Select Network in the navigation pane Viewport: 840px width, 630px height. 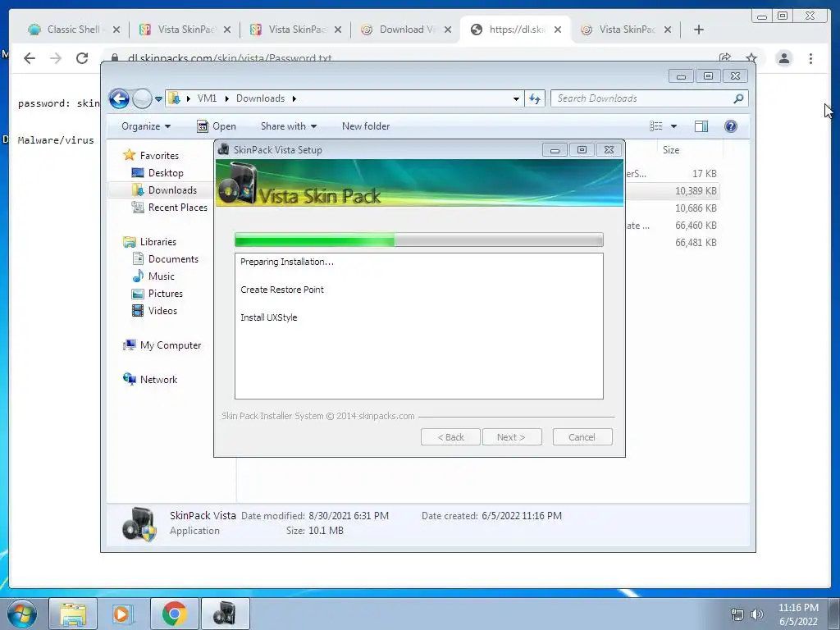pyautogui.click(x=150, y=379)
